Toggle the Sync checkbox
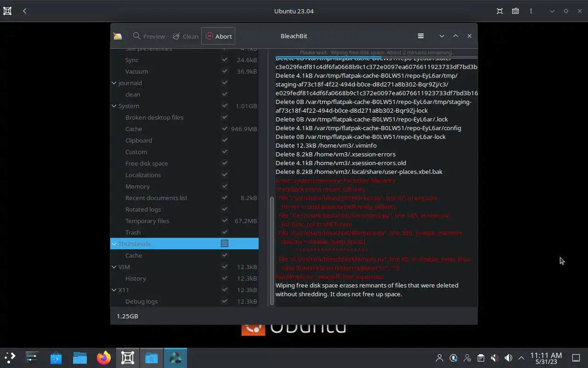The image size is (588, 368). click(225, 60)
